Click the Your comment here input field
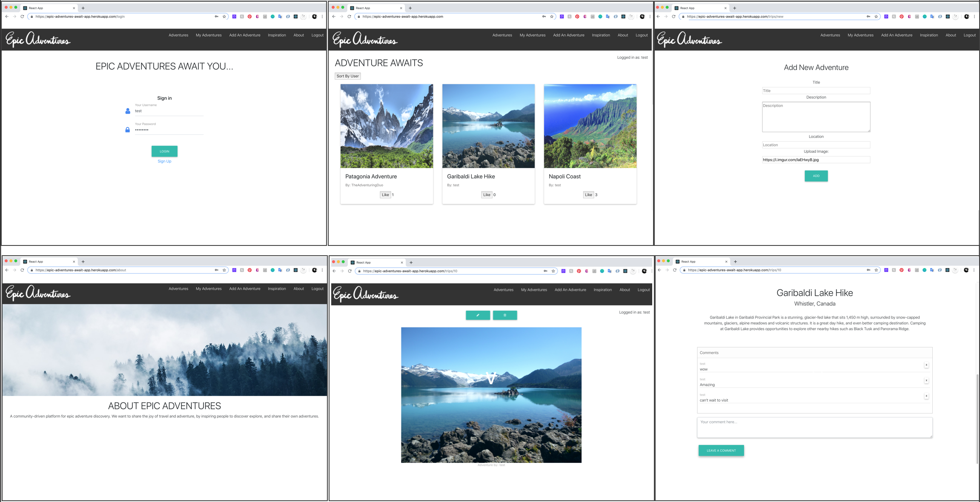The height and width of the screenshot is (502, 980). [814, 427]
